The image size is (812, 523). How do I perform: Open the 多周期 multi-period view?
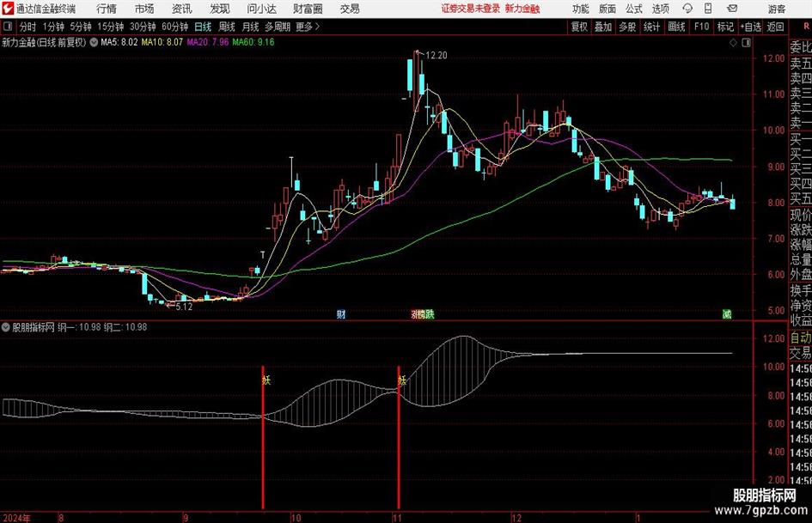click(278, 27)
